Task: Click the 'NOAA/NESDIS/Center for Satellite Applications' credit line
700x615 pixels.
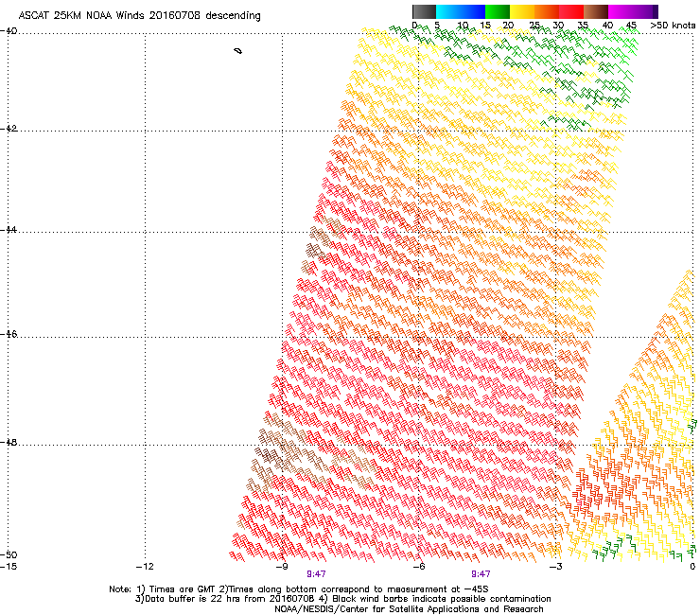Action: 409,609
